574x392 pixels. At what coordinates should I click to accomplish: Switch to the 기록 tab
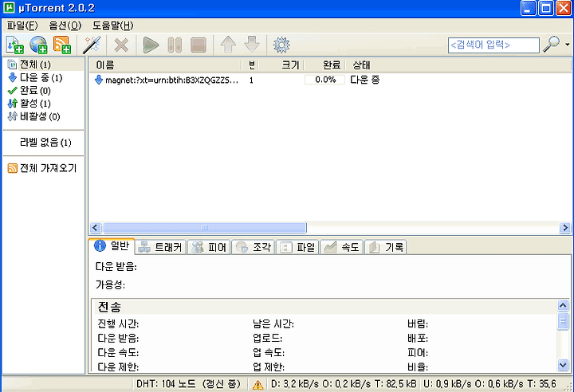pyautogui.click(x=386, y=248)
